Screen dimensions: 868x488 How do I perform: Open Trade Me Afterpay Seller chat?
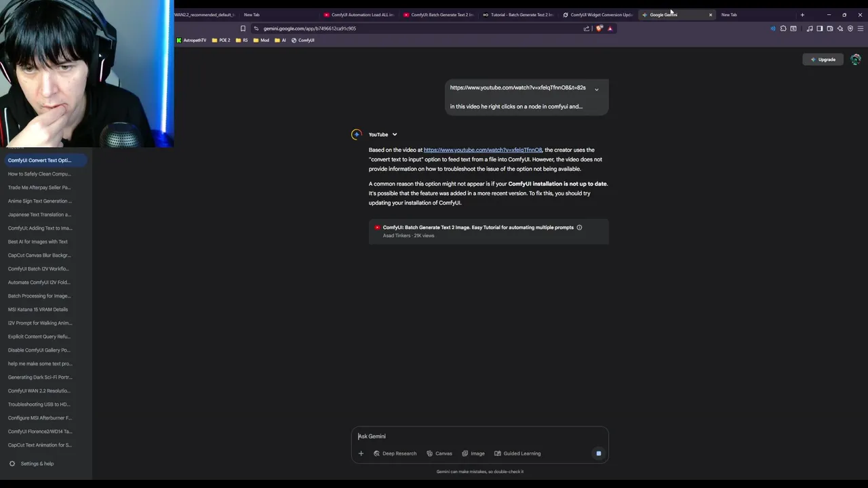pyautogui.click(x=39, y=188)
